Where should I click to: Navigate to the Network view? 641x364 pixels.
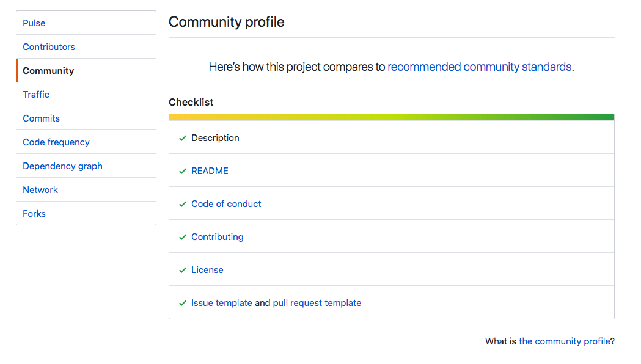40,190
